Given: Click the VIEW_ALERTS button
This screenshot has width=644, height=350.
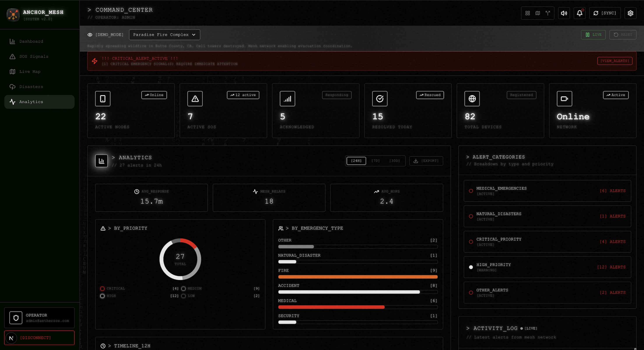Looking at the screenshot, I should [615, 61].
